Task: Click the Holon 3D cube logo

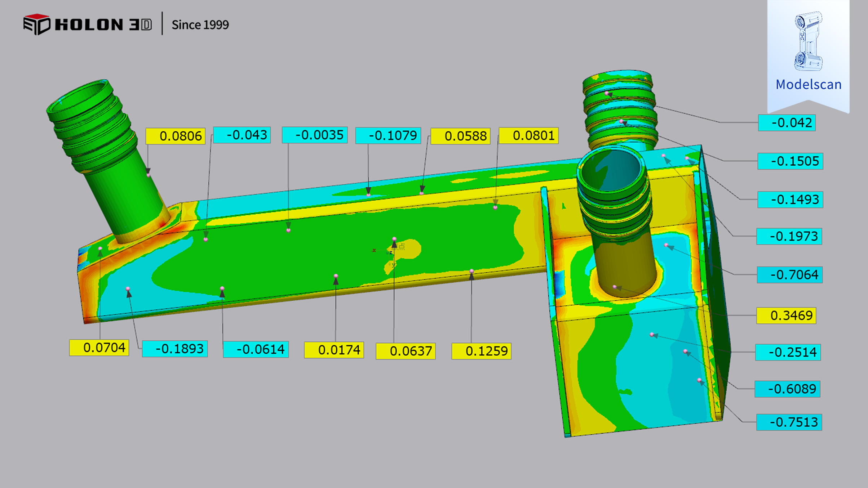Action: 36,24
